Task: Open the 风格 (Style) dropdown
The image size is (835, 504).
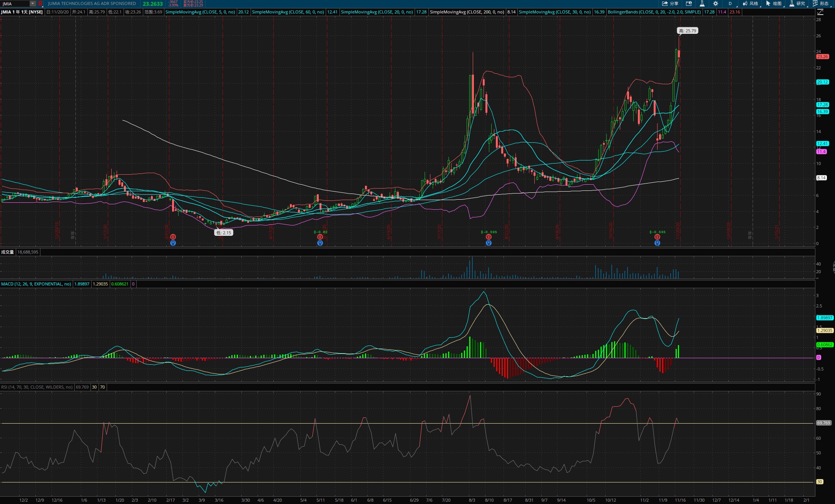Action: [x=751, y=3]
